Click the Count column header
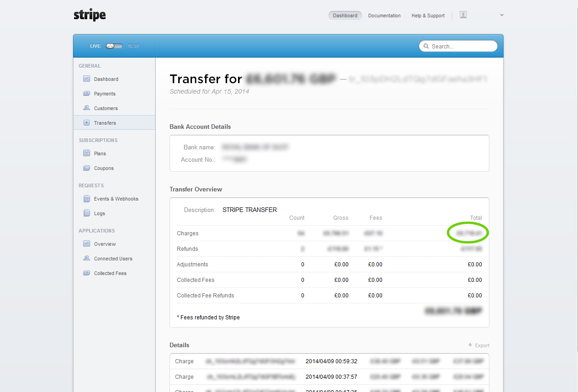The height and width of the screenshot is (392, 578). (297, 218)
